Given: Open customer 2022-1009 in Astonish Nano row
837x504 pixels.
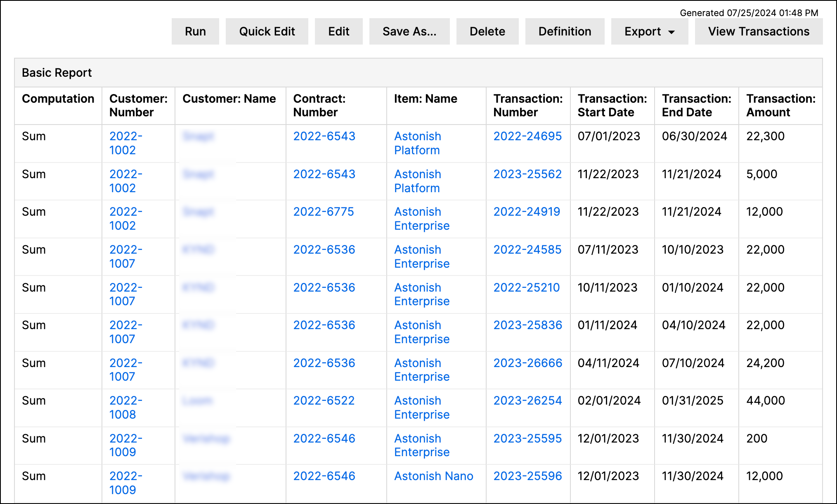Looking at the screenshot, I should pyautogui.click(x=126, y=483).
